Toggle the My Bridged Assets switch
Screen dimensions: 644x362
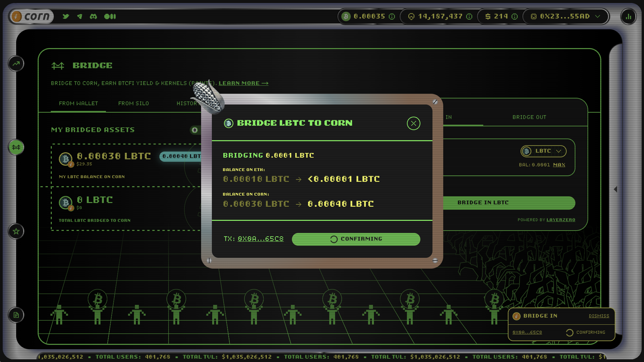pos(195,130)
